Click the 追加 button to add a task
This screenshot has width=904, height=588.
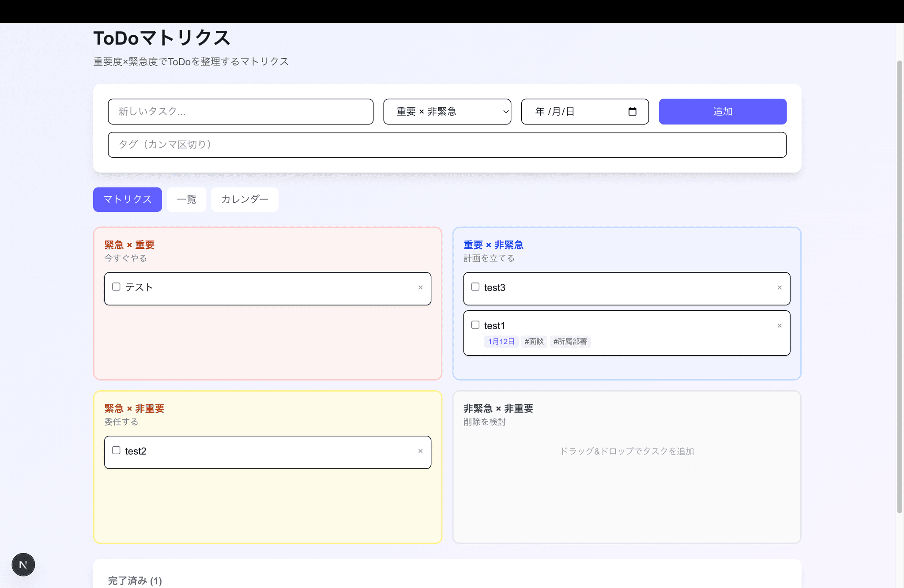coord(723,111)
